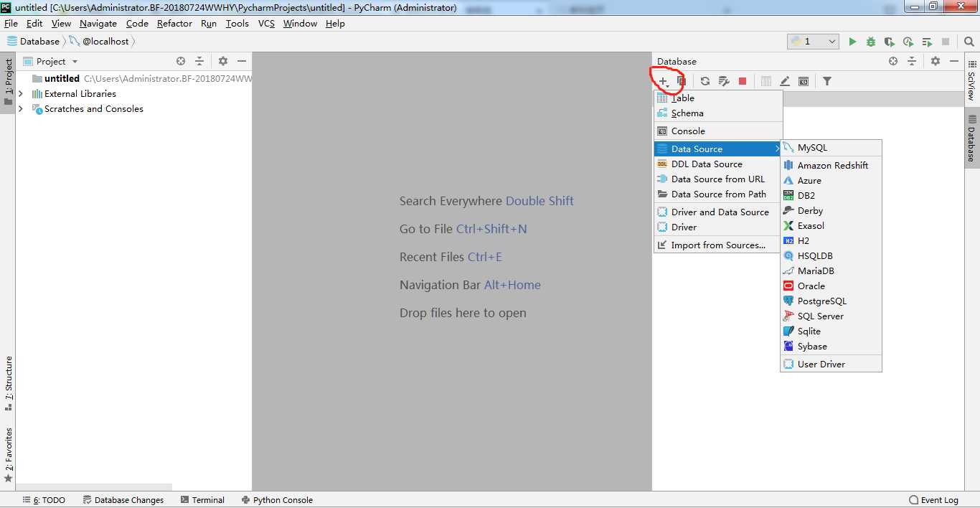The height and width of the screenshot is (508, 980).
Task: Hide the Project panel with minus icon
Action: click(242, 61)
